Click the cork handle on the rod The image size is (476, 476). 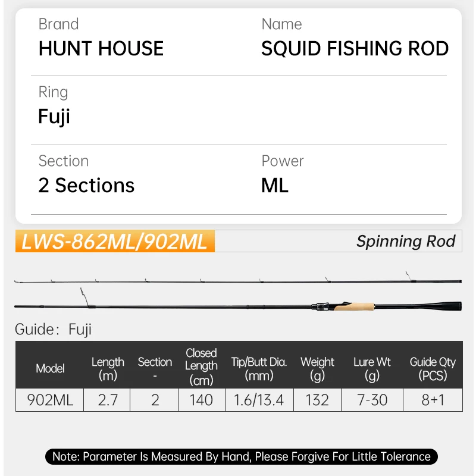[353, 308]
